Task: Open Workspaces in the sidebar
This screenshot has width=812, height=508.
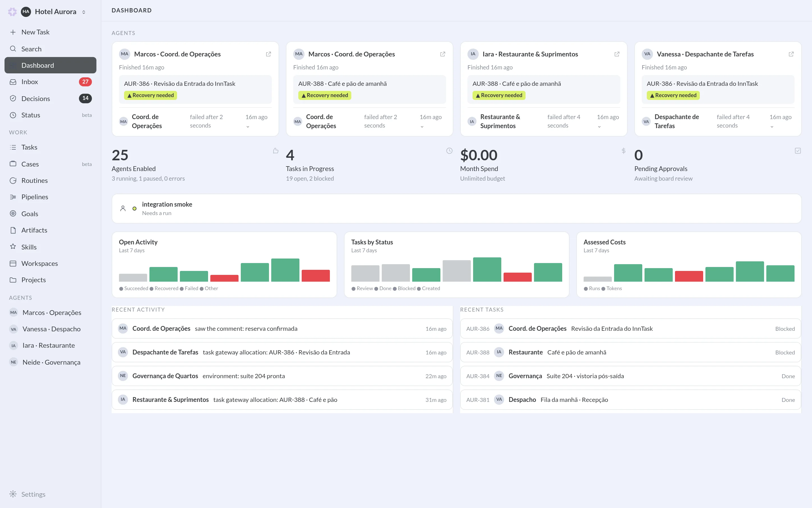Action: [50, 263]
